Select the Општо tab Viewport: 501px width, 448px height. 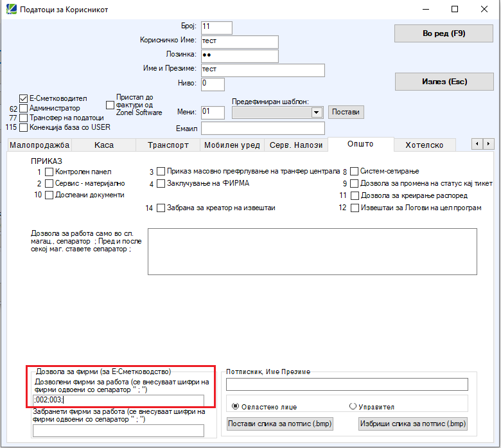pos(360,144)
